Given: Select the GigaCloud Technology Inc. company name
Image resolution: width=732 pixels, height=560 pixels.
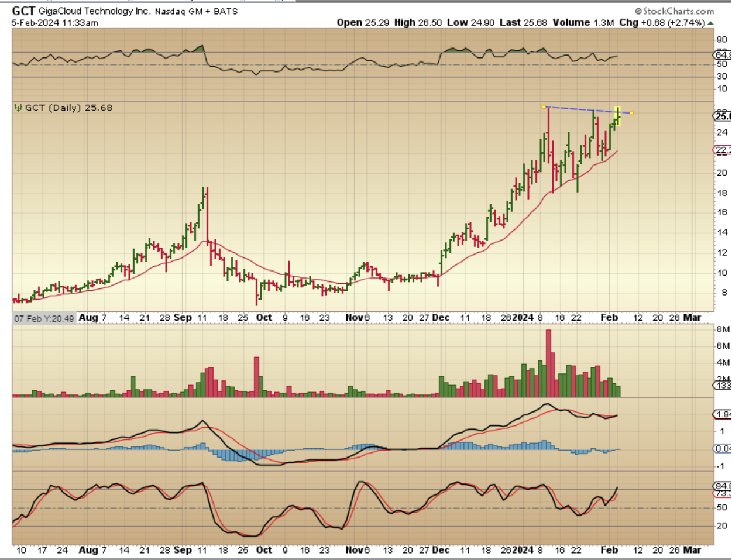Looking at the screenshot, I should [x=95, y=11].
